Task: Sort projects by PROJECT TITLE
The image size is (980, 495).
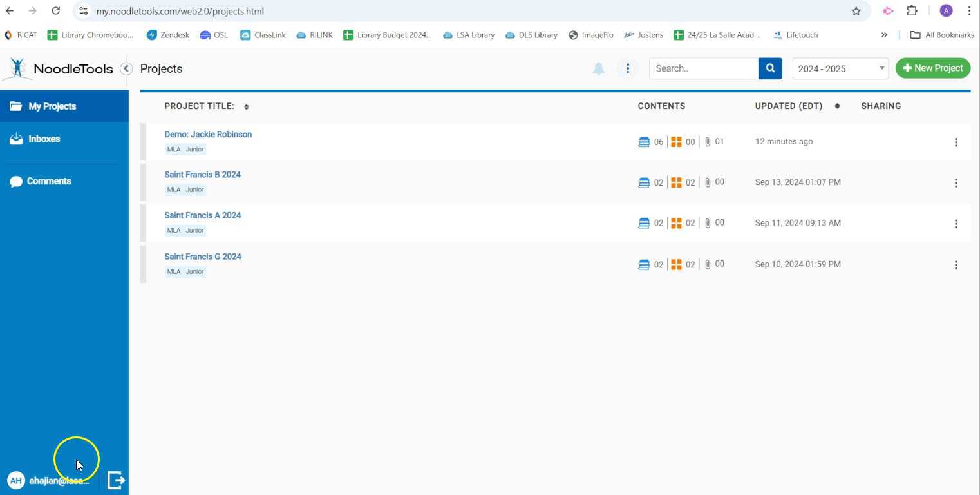Action: tap(246, 106)
